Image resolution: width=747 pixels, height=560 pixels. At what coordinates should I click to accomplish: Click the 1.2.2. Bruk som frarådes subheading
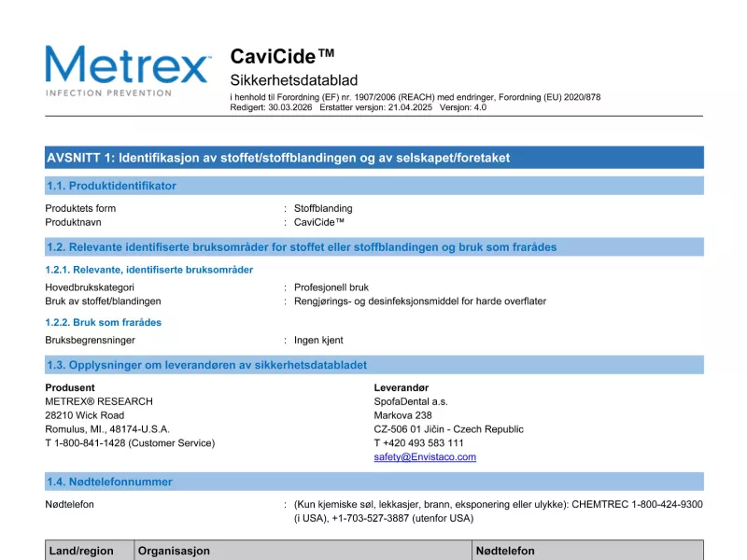pos(104,322)
